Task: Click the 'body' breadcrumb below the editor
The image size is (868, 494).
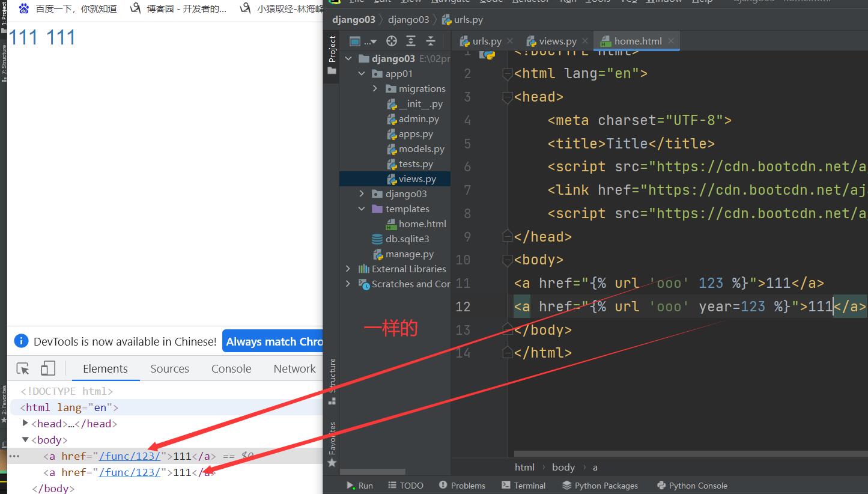Action: 563,467
